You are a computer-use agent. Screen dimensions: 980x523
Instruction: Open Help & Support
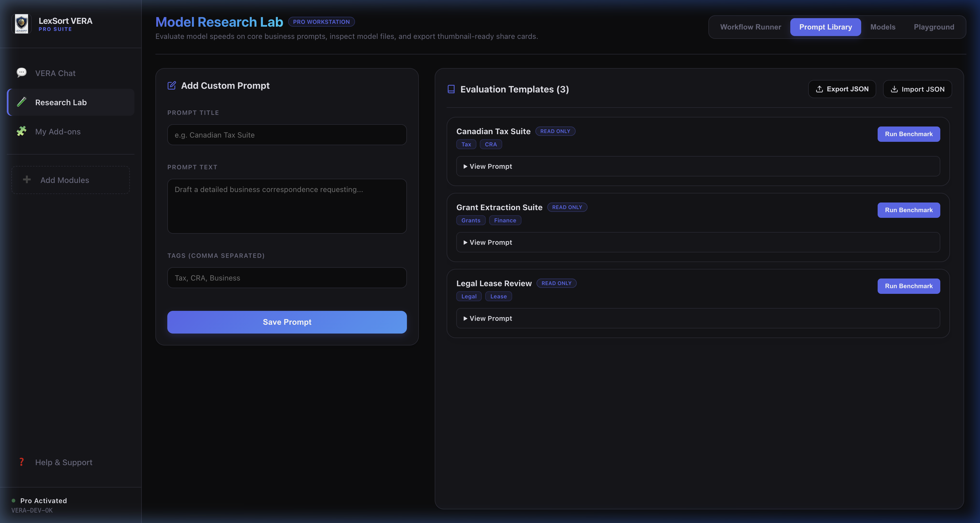click(x=71, y=462)
